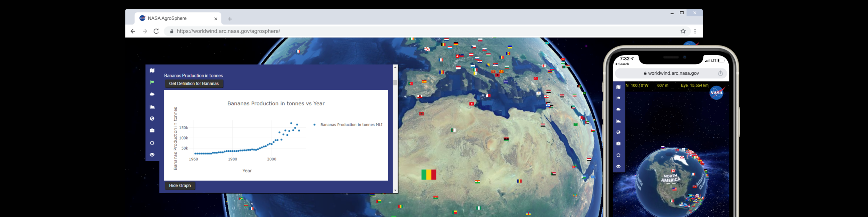Image resolution: width=868 pixels, height=217 pixels.
Task: Reload the AgroSphere page
Action: [156, 31]
